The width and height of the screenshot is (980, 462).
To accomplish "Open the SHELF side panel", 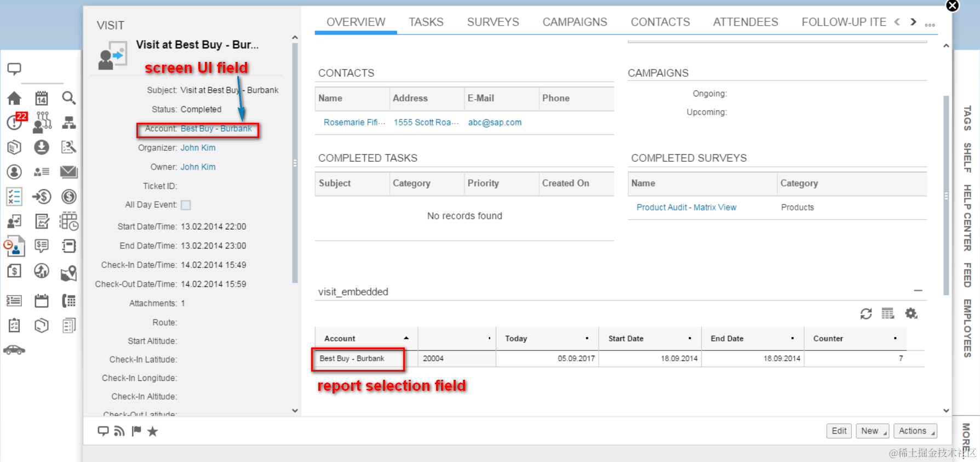I will coord(967,157).
